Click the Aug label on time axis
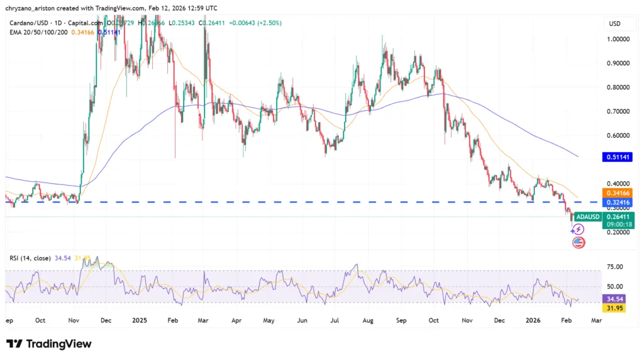644x360 pixels. click(x=367, y=320)
